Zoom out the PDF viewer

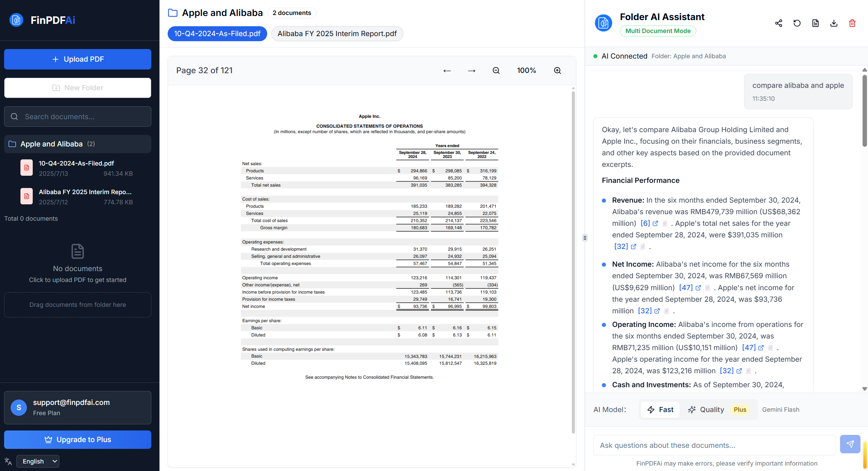496,70
